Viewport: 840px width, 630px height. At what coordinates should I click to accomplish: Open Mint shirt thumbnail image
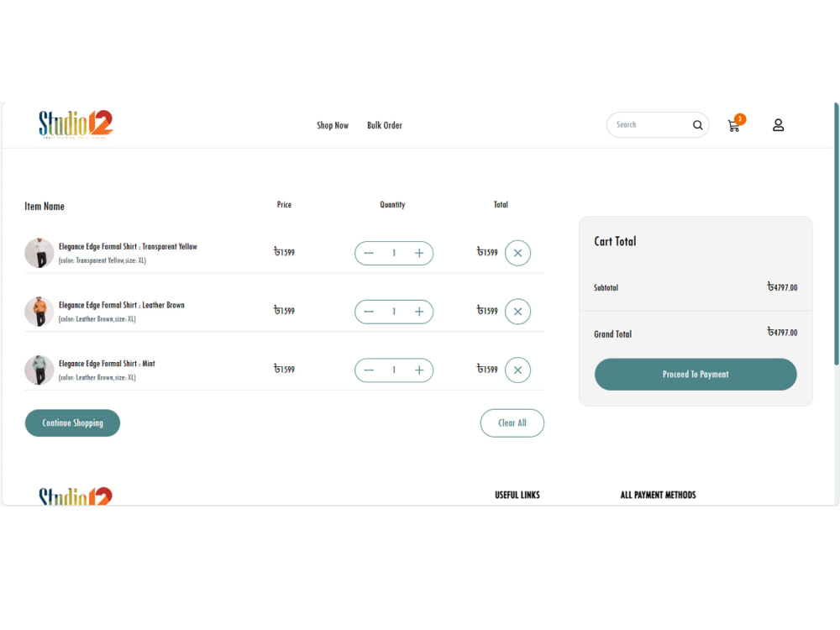click(39, 370)
